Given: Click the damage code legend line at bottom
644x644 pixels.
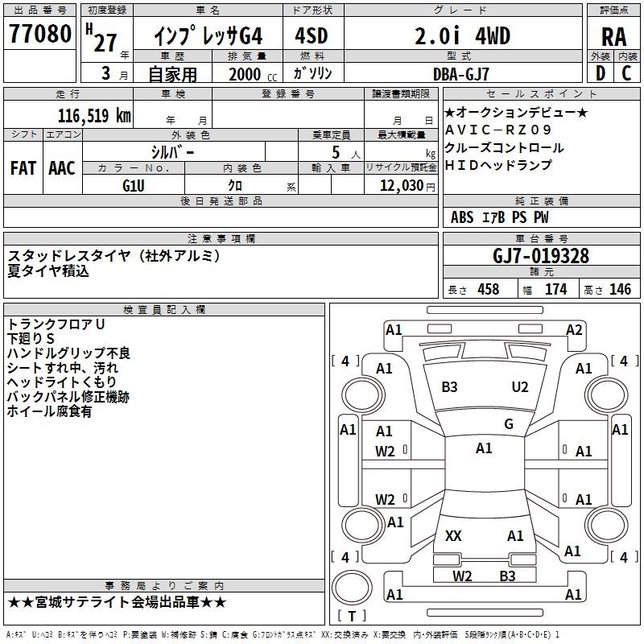Looking at the screenshot, I should tap(283, 635).
